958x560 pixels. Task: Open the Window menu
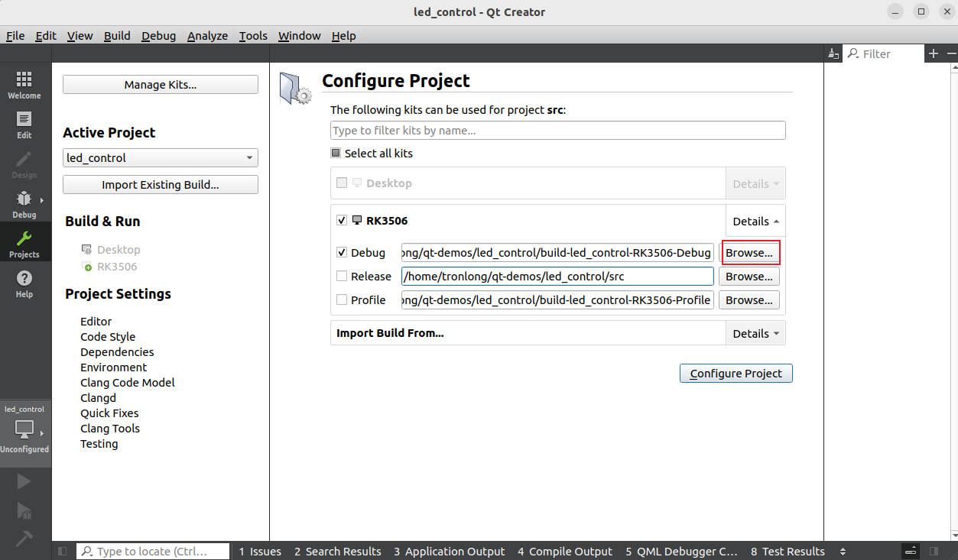(299, 36)
